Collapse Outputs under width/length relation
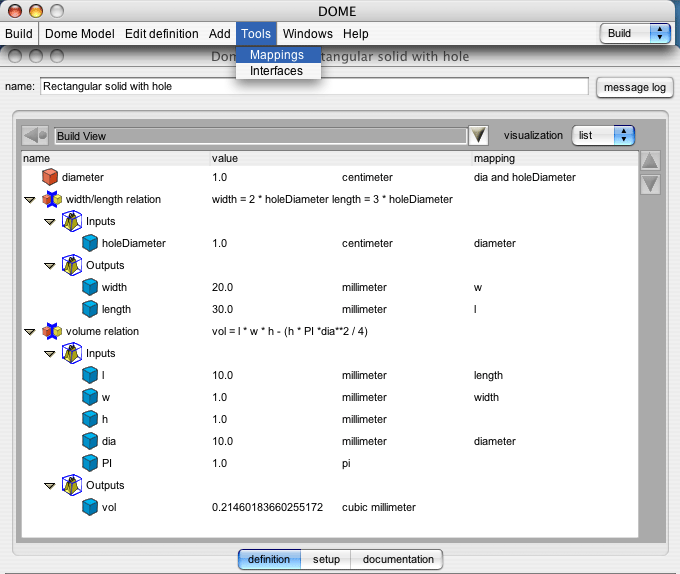 click(x=50, y=266)
